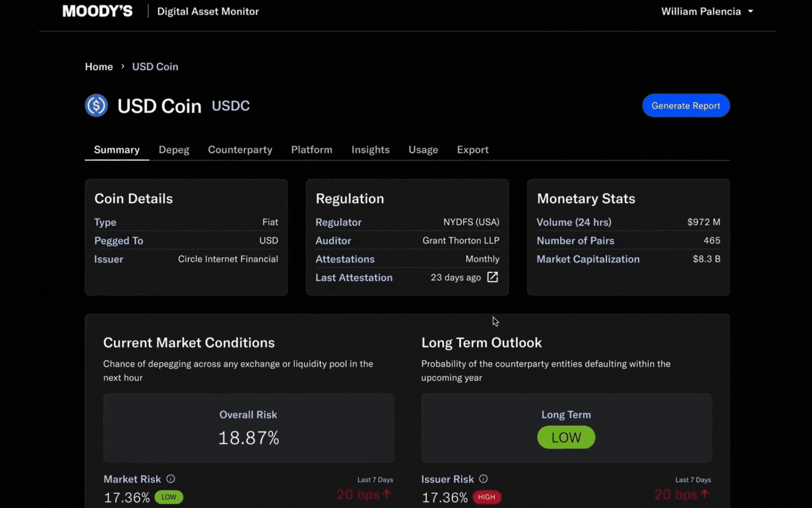Click the Moody's logo
Screen dimensions: 812x508
tap(97, 11)
